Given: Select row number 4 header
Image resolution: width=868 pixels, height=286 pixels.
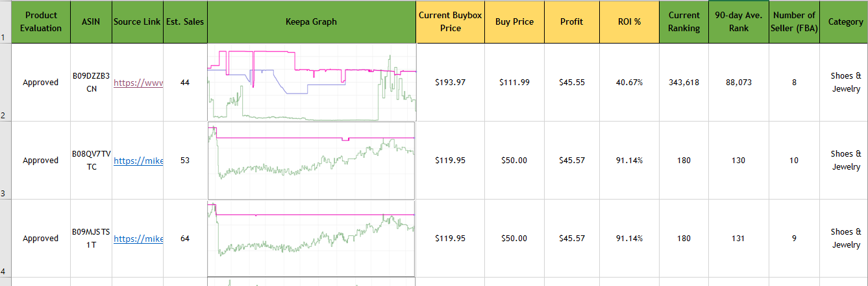Looking at the screenshot, I should coord(5,239).
